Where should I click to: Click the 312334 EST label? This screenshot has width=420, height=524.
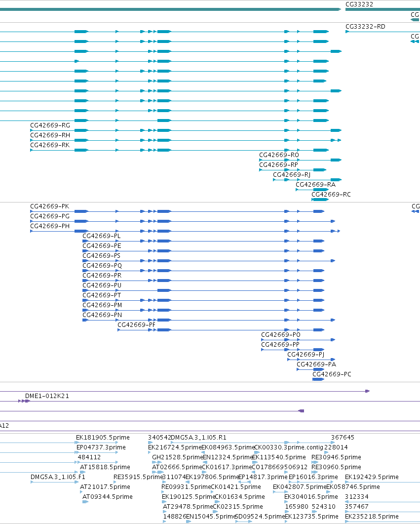pyautogui.click(x=356, y=497)
